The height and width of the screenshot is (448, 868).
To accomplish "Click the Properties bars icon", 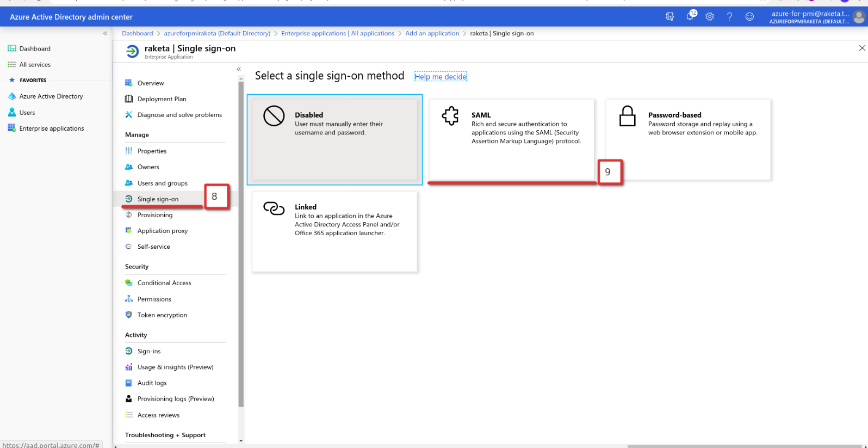I will pyautogui.click(x=129, y=151).
